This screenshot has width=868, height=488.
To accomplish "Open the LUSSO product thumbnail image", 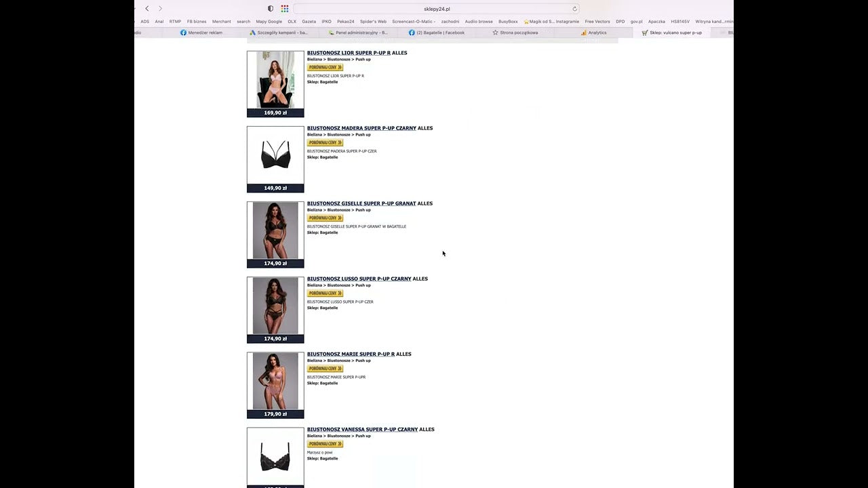I will (x=275, y=306).
